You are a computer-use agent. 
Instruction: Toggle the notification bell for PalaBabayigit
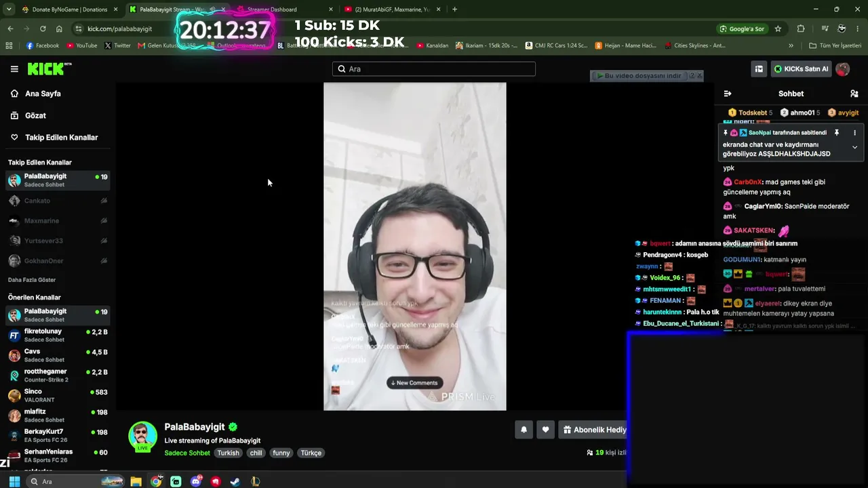tap(524, 430)
